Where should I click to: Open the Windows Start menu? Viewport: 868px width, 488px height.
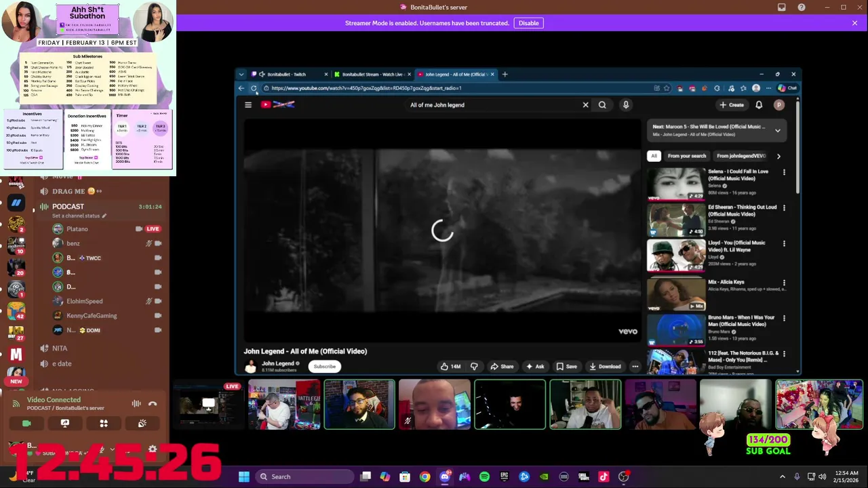244,476
